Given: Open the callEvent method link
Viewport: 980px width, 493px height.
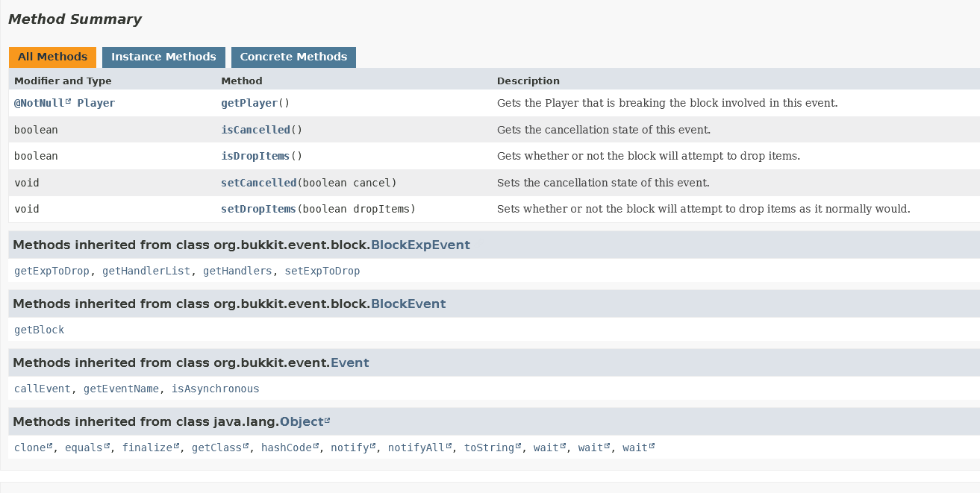Looking at the screenshot, I should [x=43, y=389].
